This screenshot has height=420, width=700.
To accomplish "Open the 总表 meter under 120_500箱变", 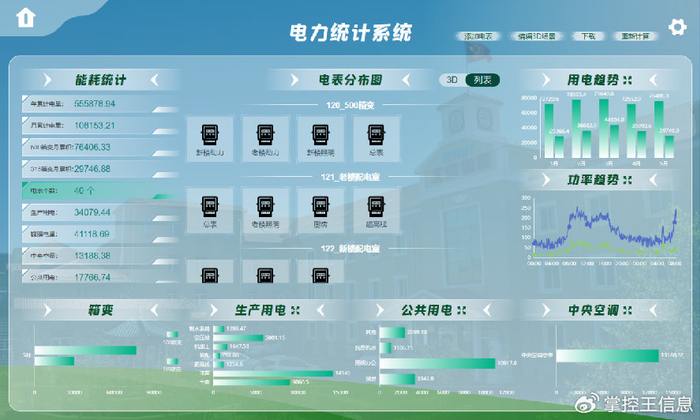I will pyautogui.click(x=376, y=139).
